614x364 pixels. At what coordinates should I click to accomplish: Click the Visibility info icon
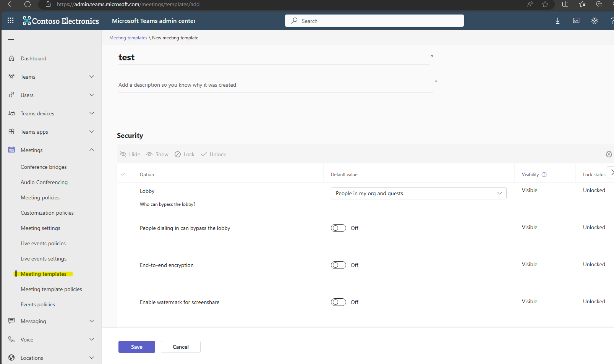click(544, 175)
